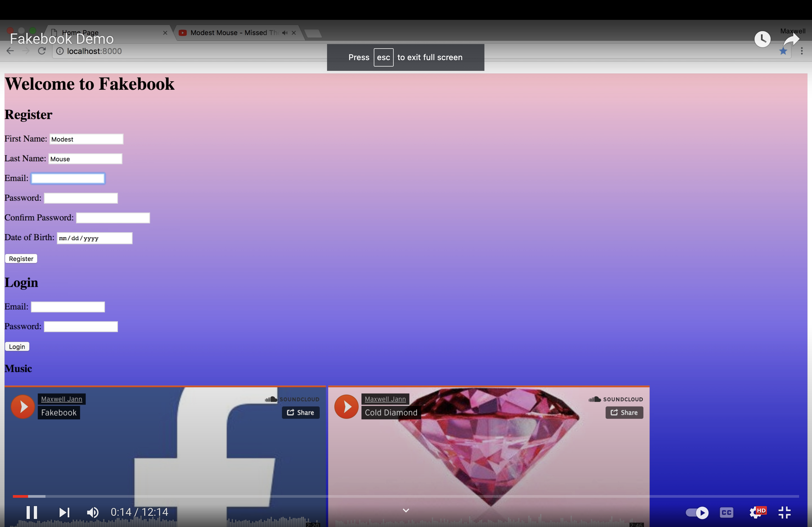Seek on the video progress bar
The height and width of the screenshot is (527, 812).
[406, 496]
